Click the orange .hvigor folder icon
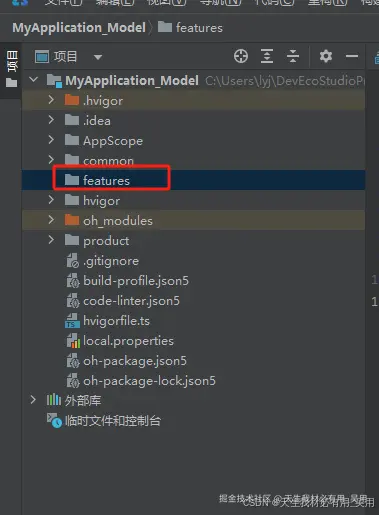The height and width of the screenshot is (515, 379). coord(72,100)
